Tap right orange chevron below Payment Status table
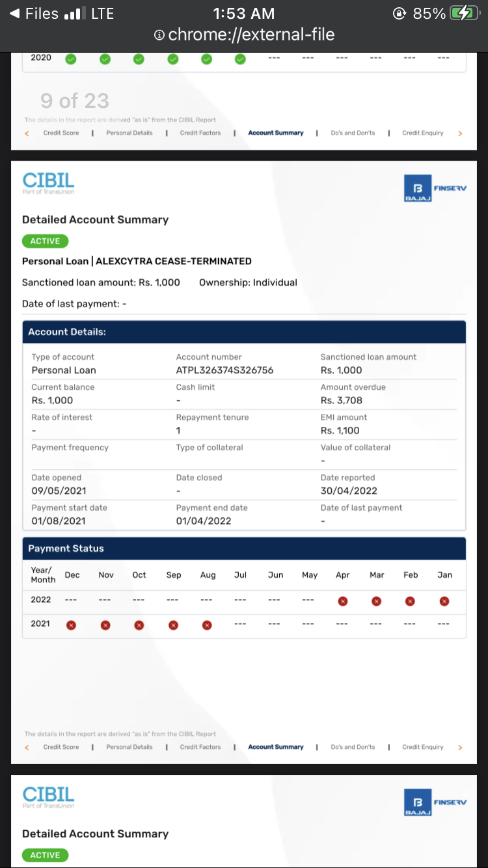 (x=460, y=748)
